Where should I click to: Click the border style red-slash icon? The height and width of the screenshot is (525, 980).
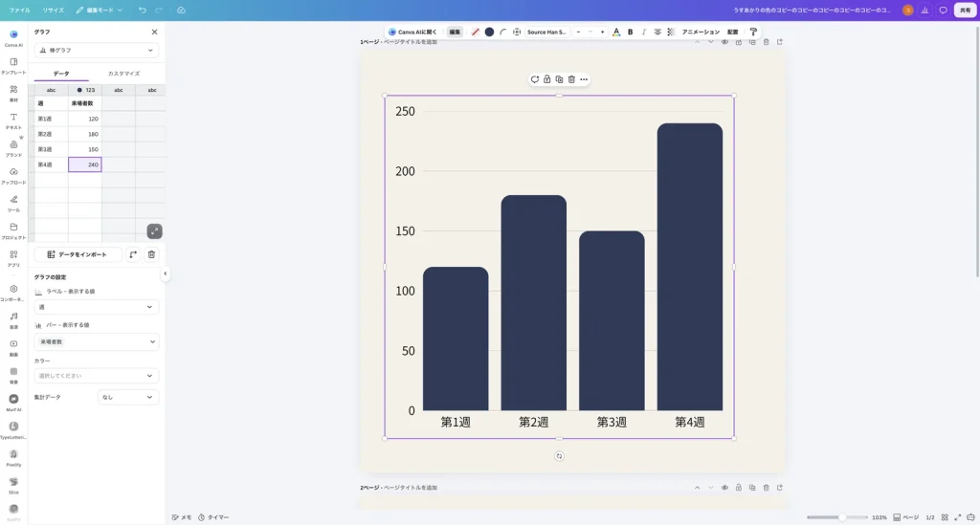coord(475,32)
